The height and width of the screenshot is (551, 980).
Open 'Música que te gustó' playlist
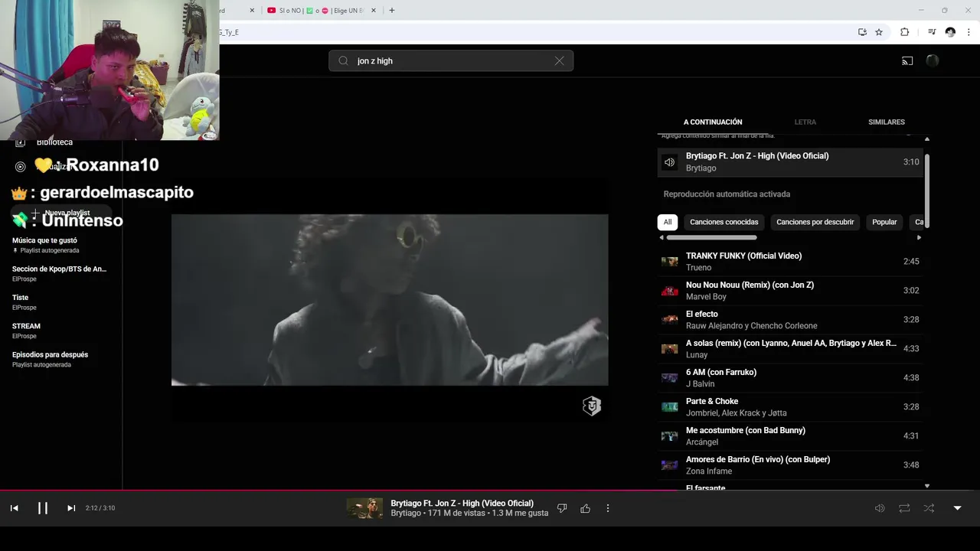(61, 245)
